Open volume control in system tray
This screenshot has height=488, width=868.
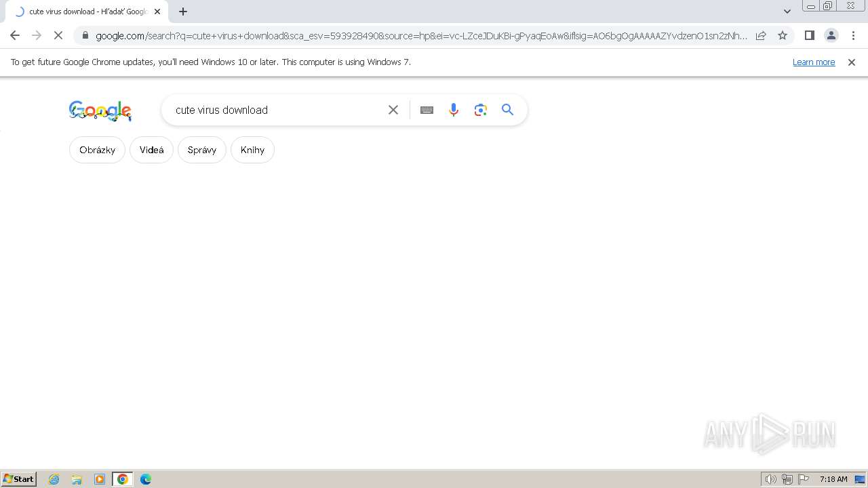[x=771, y=479]
